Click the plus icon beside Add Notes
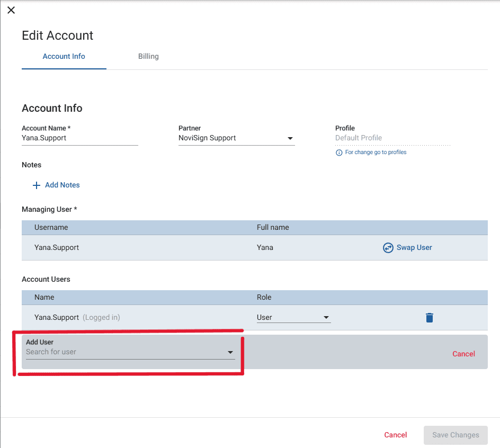This screenshot has height=448, width=500. [36, 185]
